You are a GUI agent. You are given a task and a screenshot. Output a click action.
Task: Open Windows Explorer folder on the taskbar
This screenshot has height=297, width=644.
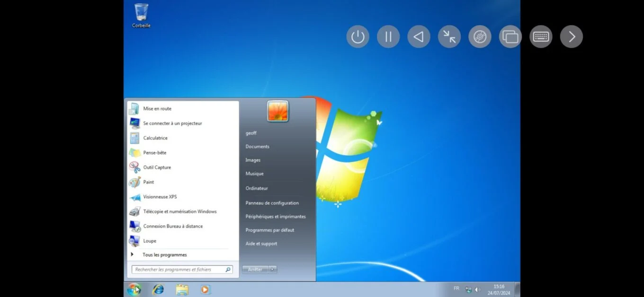pos(182,289)
